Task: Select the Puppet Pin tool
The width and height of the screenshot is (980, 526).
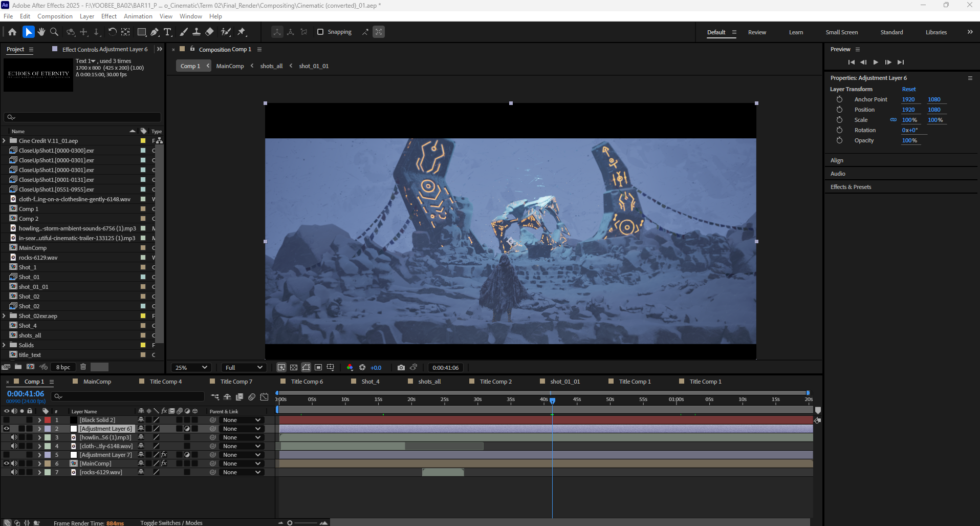Action: pyautogui.click(x=242, y=32)
